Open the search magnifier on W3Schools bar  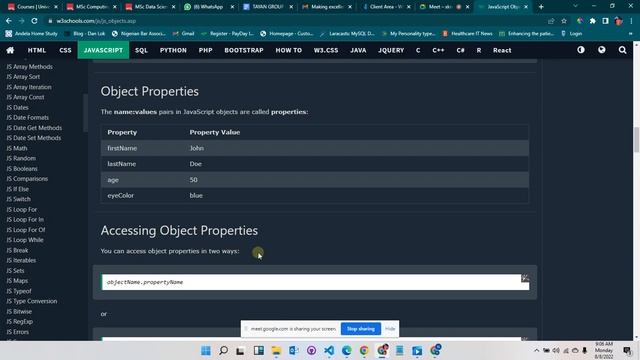pos(622,50)
